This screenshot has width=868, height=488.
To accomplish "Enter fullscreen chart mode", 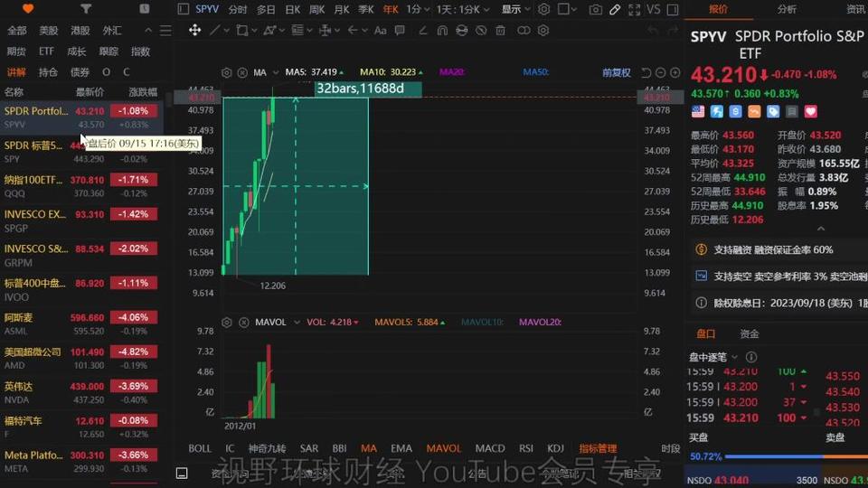I will [x=635, y=9].
